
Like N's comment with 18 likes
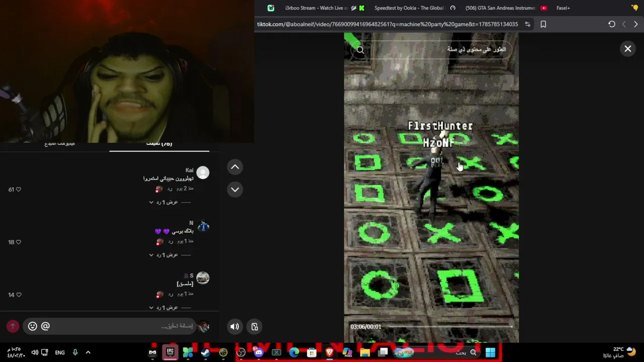pyautogui.click(x=19, y=242)
